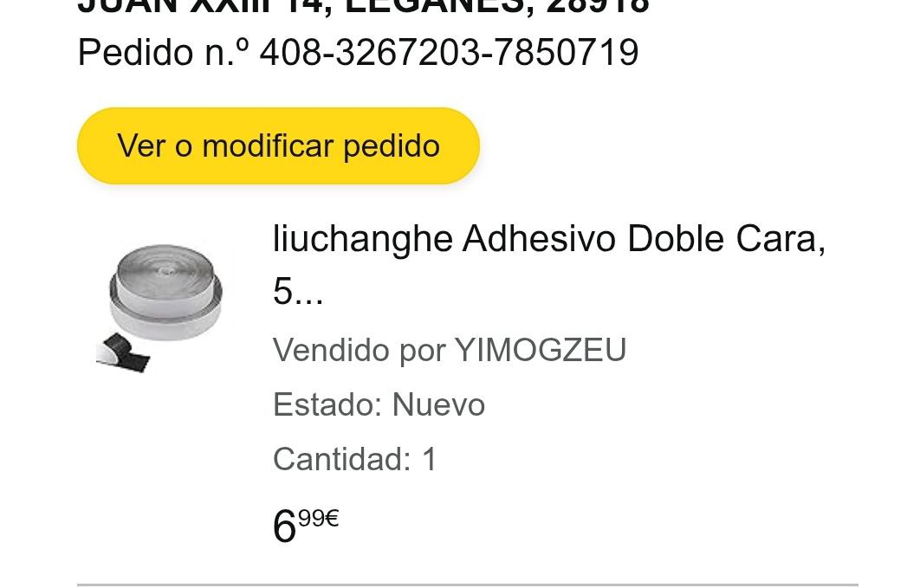Click the yellow Ver o modificar pedido button
The height and width of the screenshot is (588, 920).
(278, 145)
